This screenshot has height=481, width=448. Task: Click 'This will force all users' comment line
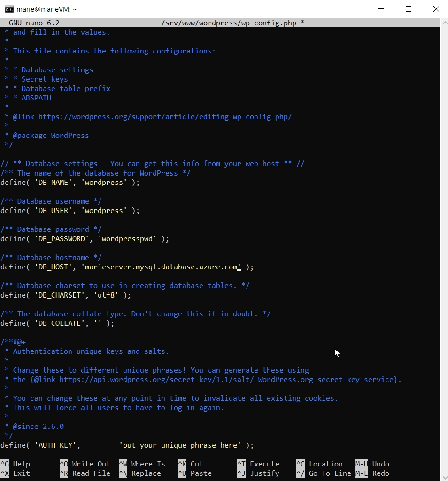[x=115, y=408]
